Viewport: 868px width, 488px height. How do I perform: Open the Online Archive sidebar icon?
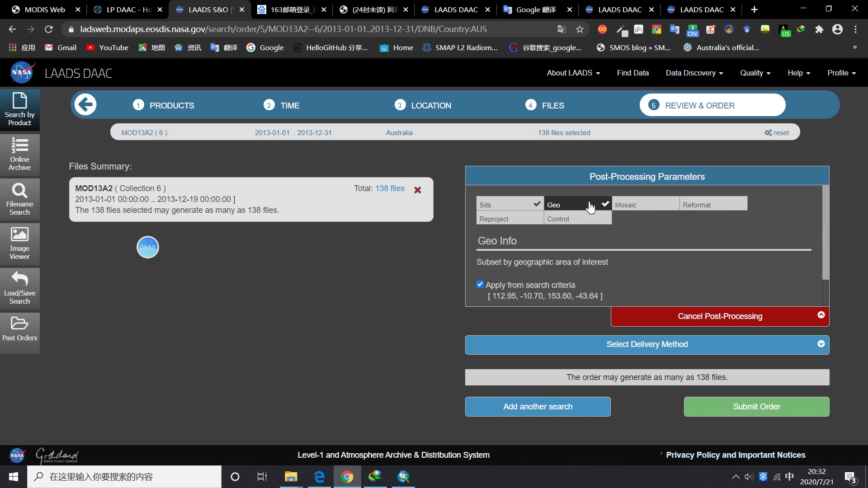coord(19,155)
